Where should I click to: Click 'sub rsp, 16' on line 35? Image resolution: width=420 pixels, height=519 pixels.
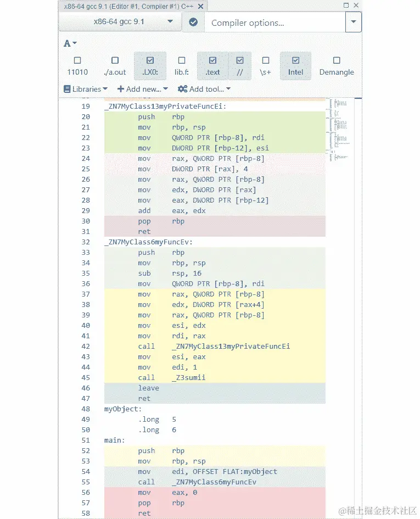click(170, 273)
